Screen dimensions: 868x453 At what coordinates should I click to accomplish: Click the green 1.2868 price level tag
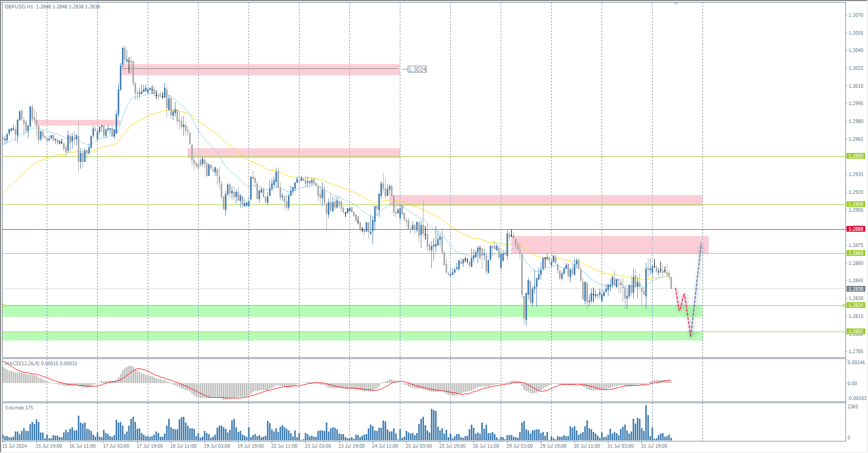856,253
